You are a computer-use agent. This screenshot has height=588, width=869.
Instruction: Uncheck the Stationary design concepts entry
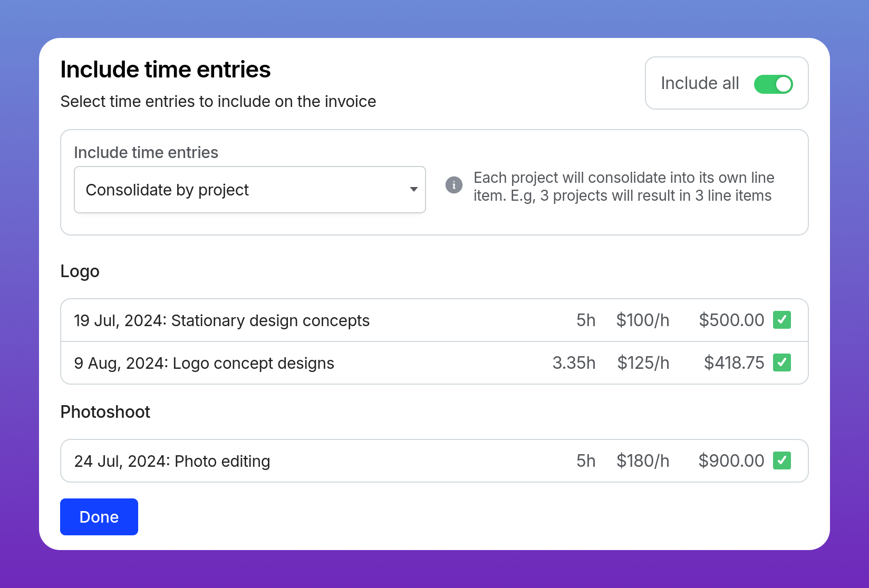click(x=781, y=320)
